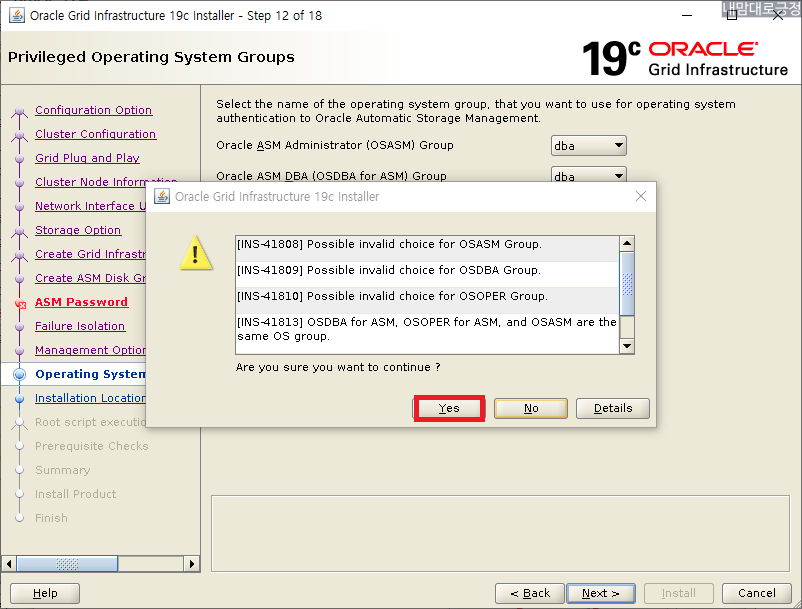802x609 pixels.
Task: Go to the Configuration Option step
Action: (94, 110)
